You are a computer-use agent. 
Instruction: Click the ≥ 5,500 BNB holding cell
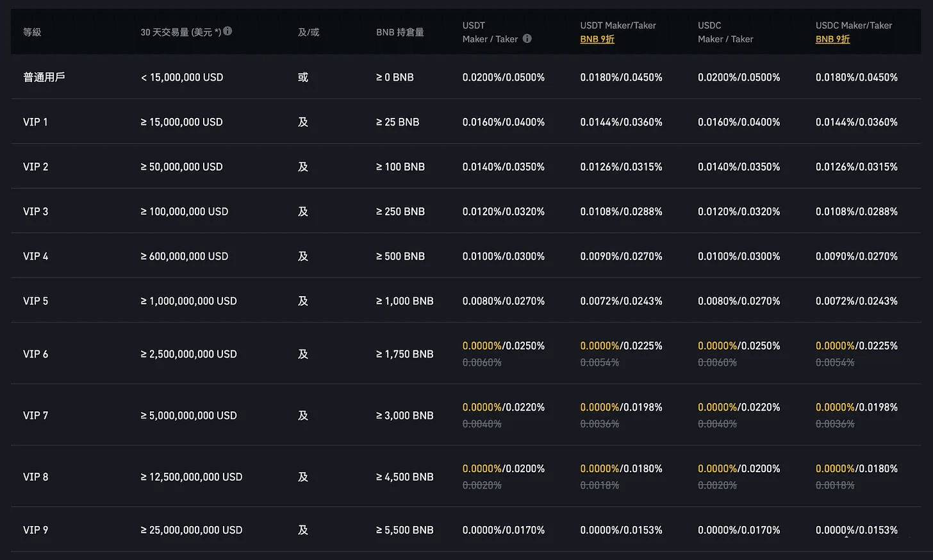coord(404,530)
